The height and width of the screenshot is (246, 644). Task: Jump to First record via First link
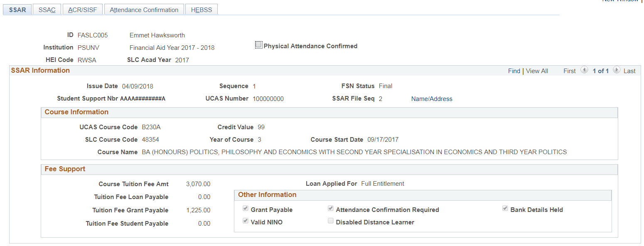pyautogui.click(x=569, y=71)
